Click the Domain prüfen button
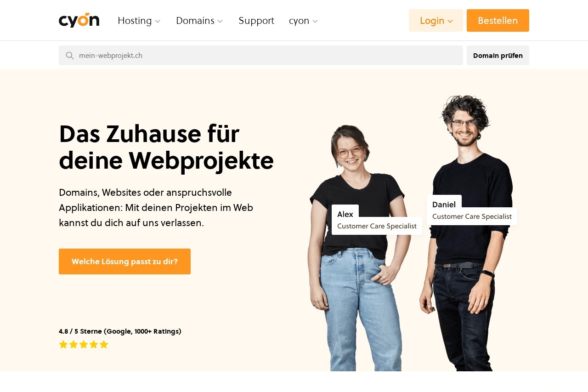The image size is (588, 392). 498,56
